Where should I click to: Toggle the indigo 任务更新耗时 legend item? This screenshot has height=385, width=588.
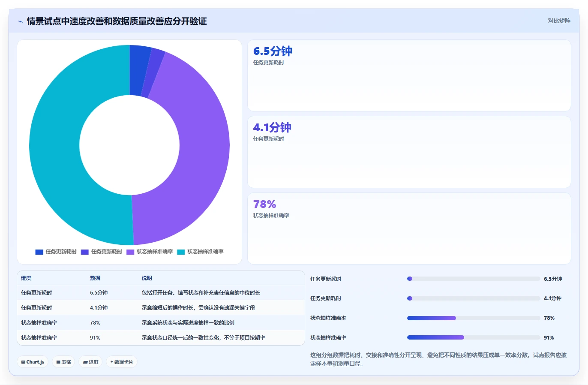click(x=102, y=252)
